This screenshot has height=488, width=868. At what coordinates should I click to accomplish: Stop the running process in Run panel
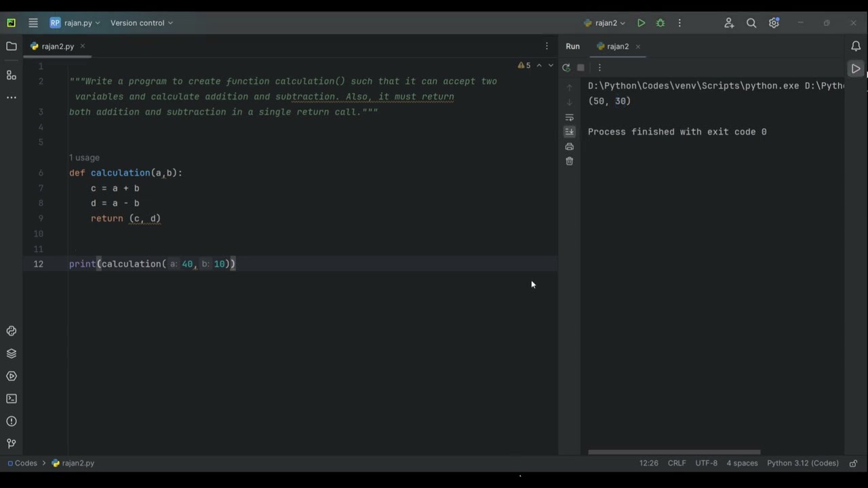click(x=581, y=67)
